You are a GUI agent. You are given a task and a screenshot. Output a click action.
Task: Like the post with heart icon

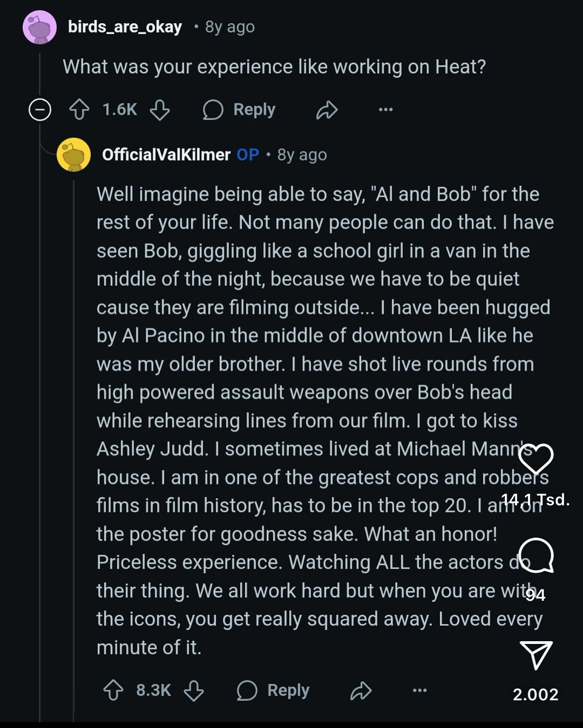point(536,459)
